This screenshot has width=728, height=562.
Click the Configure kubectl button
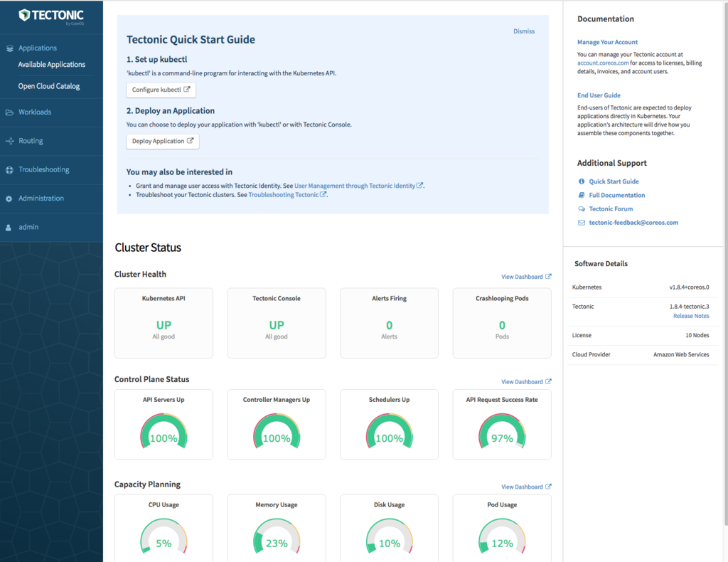[161, 90]
